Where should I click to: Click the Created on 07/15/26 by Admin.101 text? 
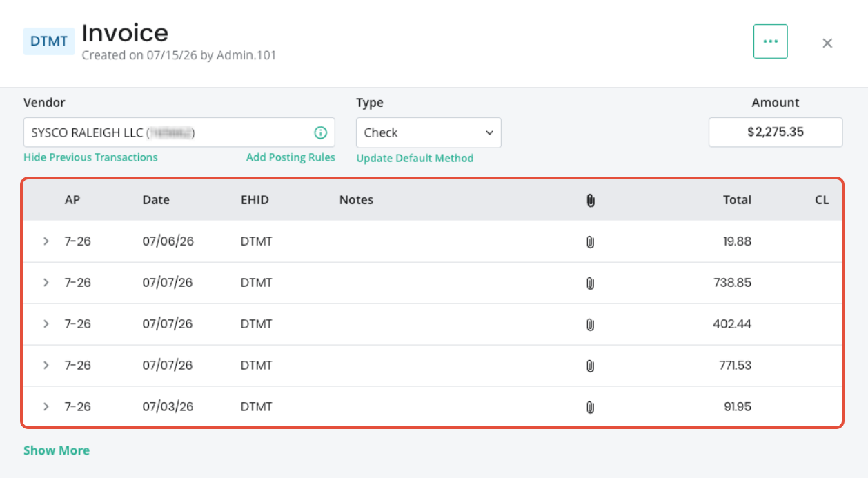pyautogui.click(x=179, y=55)
